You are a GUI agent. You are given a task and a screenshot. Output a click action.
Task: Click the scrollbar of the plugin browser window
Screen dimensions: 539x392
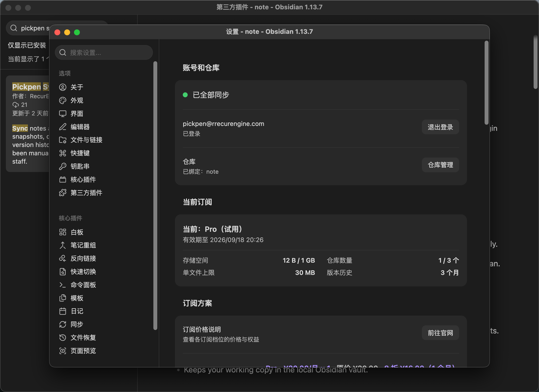(x=536, y=62)
